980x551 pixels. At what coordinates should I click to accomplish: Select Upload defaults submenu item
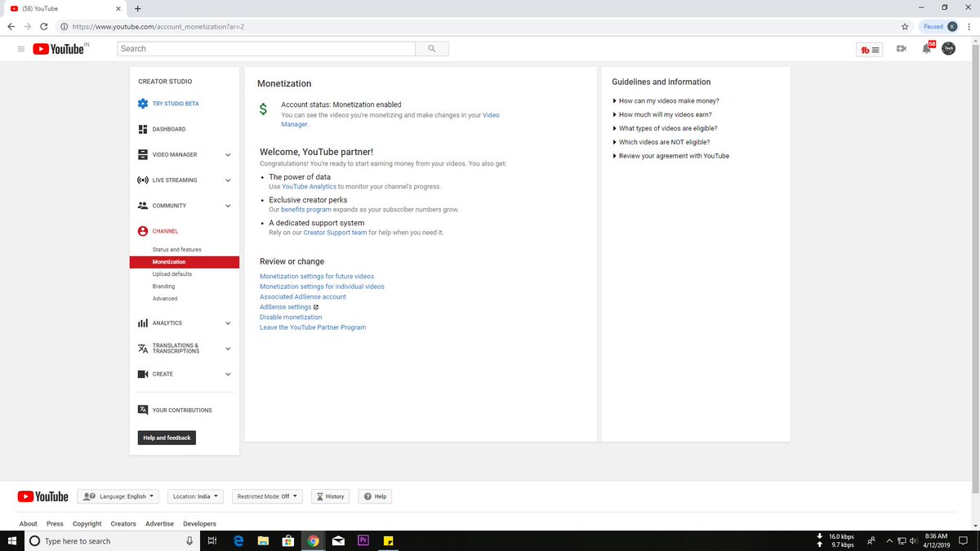point(172,274)
